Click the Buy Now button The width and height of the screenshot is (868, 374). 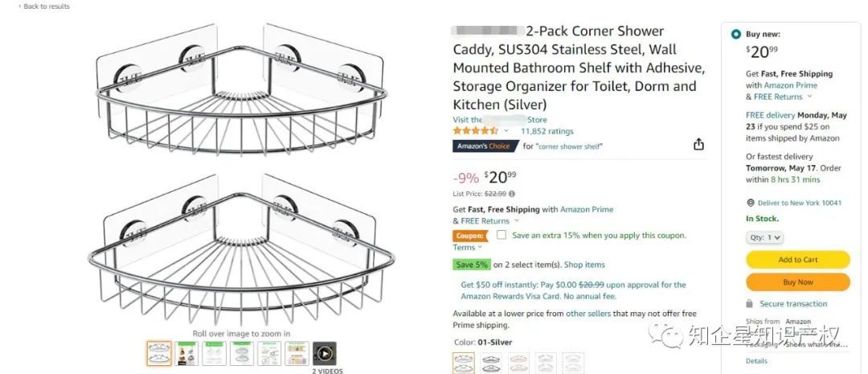click(797, 282)
